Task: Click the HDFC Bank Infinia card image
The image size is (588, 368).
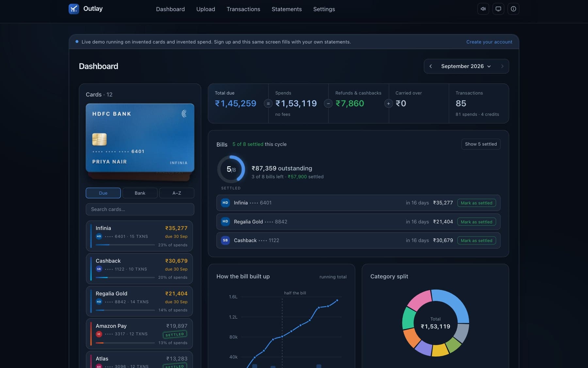Action: [x=140, y=138]
